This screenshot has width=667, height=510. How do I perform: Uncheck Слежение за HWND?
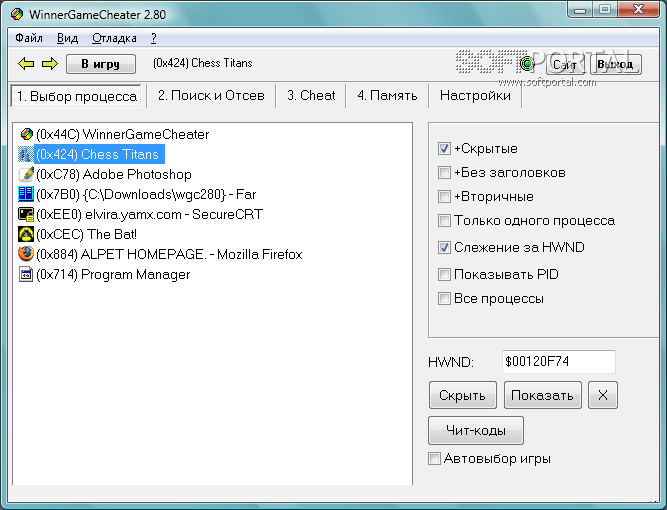[x=444, y=247]
